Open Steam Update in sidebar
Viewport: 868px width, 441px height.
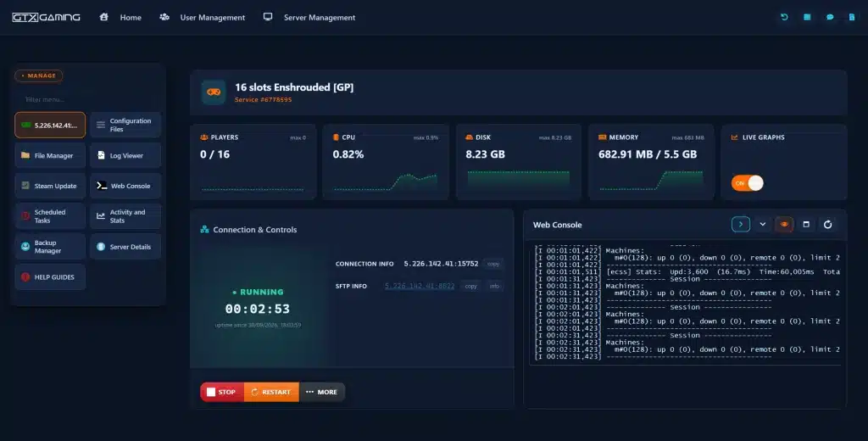point(50,186)
